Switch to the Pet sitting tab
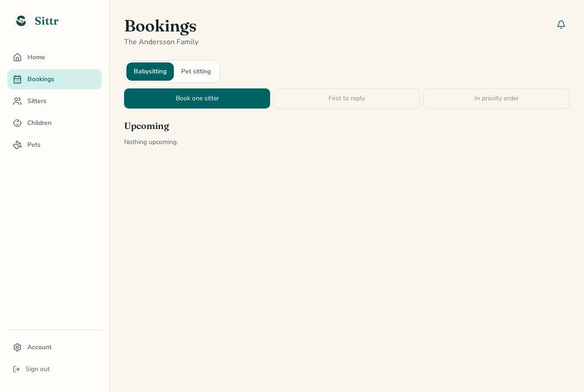The image size is (584, 392). [x=196, y=72]
